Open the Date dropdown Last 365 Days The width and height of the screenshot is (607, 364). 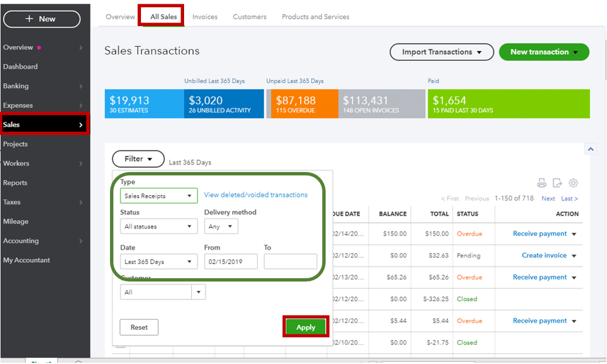pos(159,261)
